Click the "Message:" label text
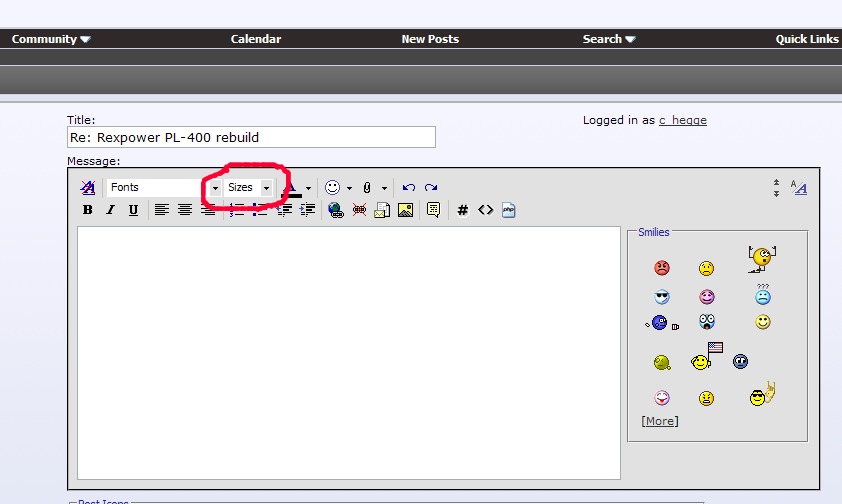The image size is (842, 504). [94, 161]
